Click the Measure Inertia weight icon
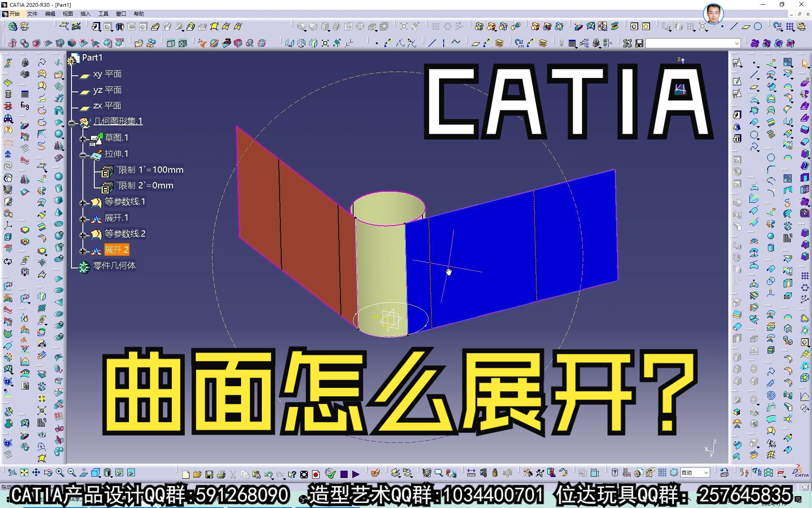The image size is (812, 508). point(495,473)
